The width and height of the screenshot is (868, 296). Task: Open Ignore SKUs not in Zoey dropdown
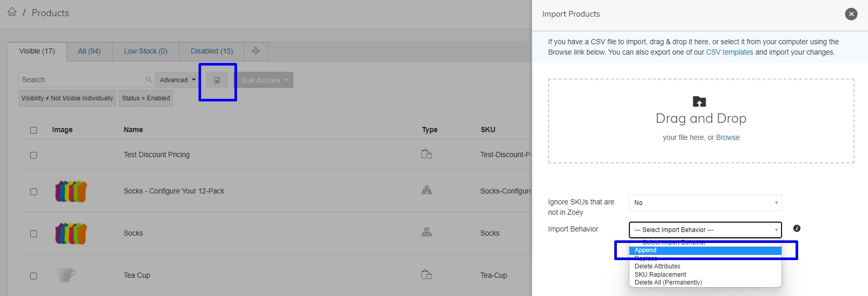pos(705,203)
